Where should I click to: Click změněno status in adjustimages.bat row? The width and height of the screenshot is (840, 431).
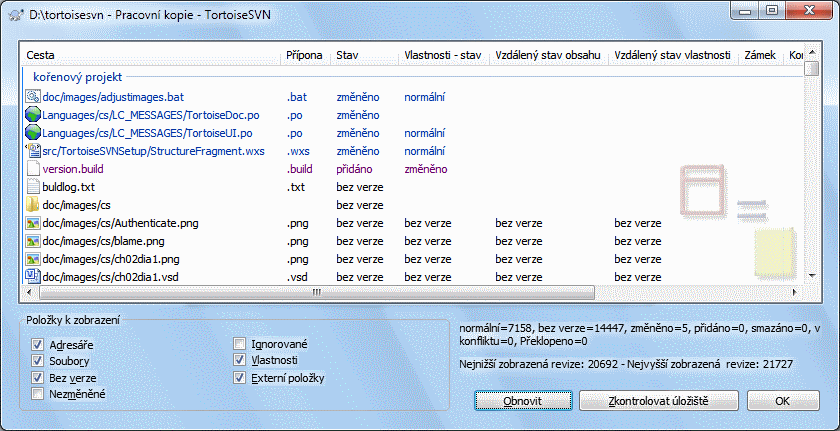pos(358,97)
